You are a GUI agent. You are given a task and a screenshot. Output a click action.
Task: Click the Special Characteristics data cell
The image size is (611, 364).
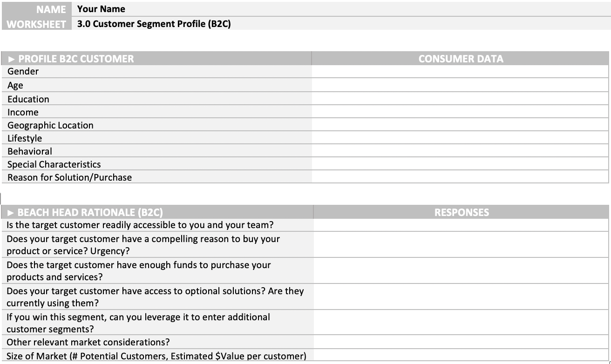pyautogui.click(x=460, y=164)
